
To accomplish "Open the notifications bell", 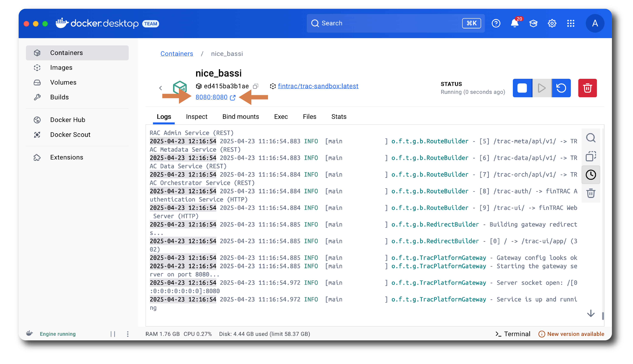I will pyautogui.click(x=514, y=23).
